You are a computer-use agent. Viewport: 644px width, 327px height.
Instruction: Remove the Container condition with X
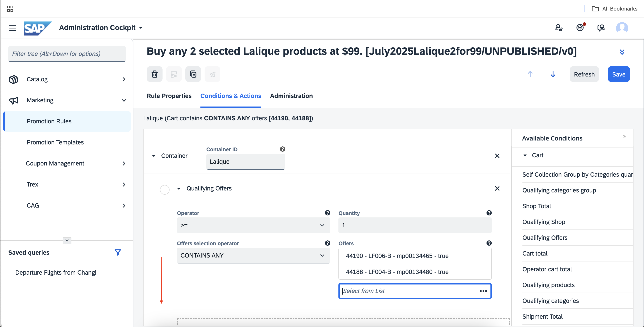497,156
